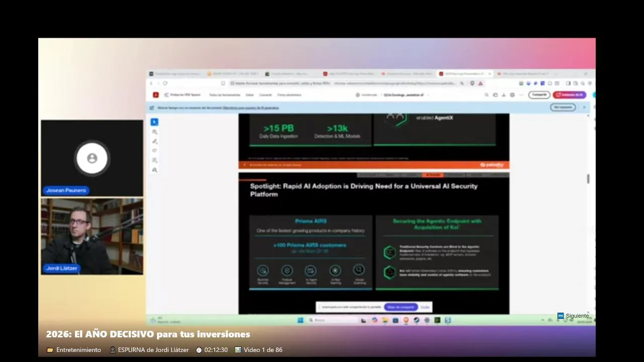Click the document vertical scrollbar thumb
The width and height of the screenshot is (644, 362).
pyautogui.click(x=588, y=178)
